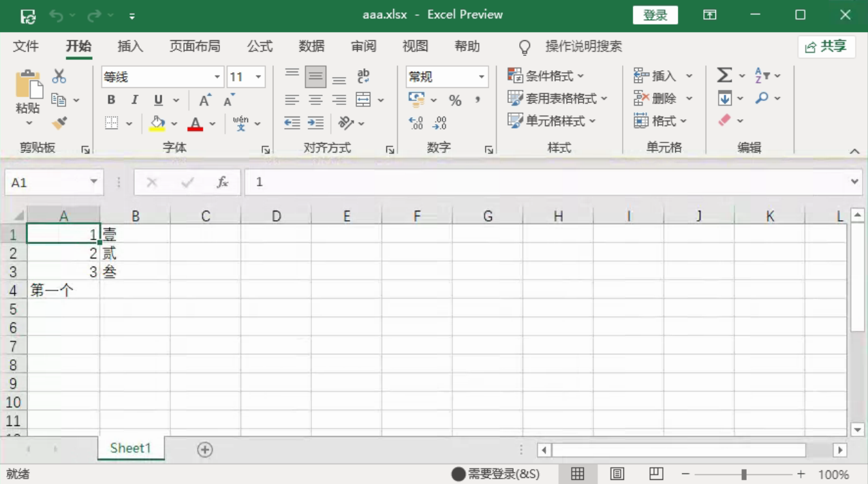Open the font name 等线 dropdown
Screen dimensions: 868x484
click(217, 77)
